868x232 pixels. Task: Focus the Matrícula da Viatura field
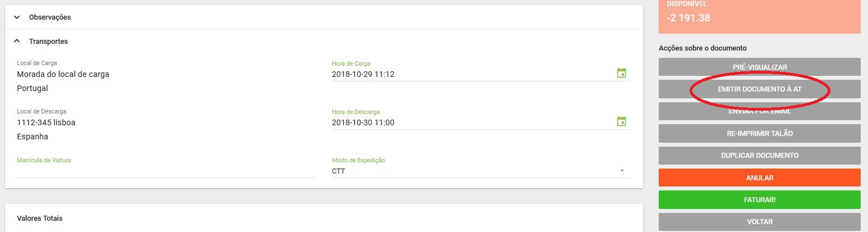click(166, 171)
